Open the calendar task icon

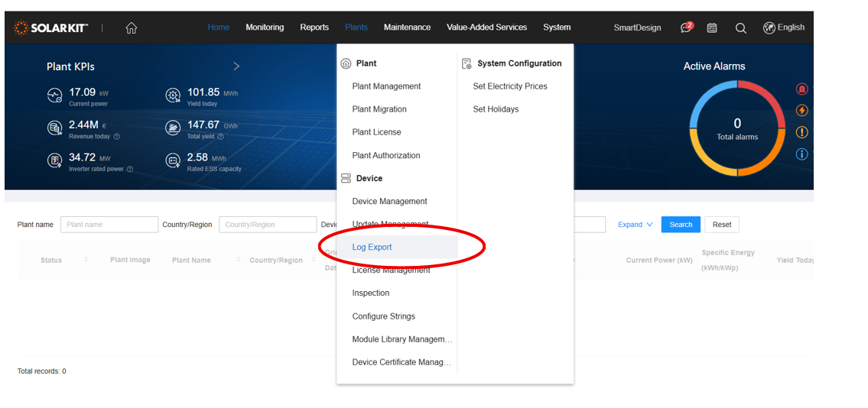(x=712, y=28)
